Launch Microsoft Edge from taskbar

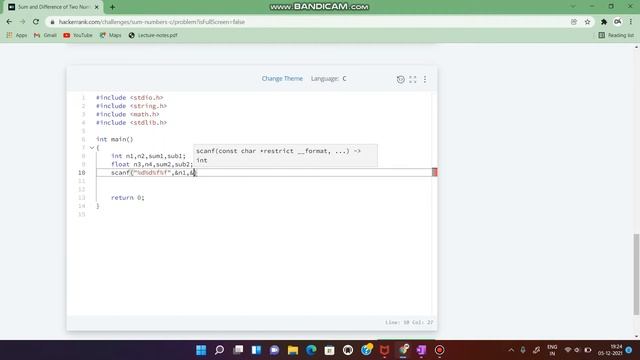click(x=311, y=350)
